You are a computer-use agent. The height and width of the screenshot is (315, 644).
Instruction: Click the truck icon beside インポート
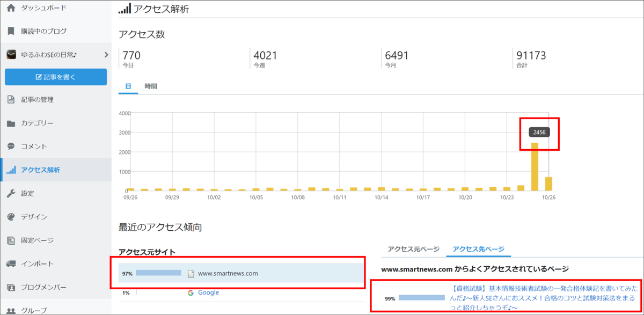coord(11,263)
